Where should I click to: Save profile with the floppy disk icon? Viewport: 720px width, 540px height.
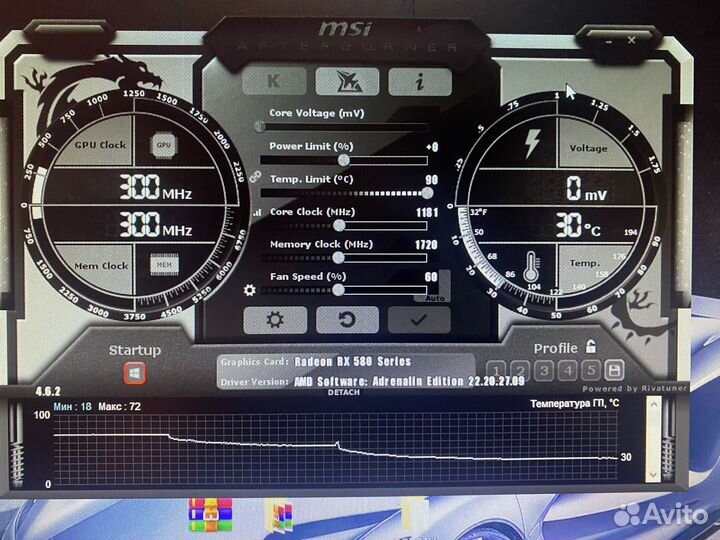(614, 370)
